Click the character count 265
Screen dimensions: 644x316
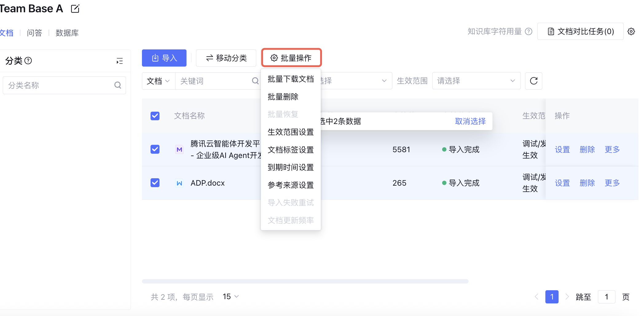click(x=399, y=183)
